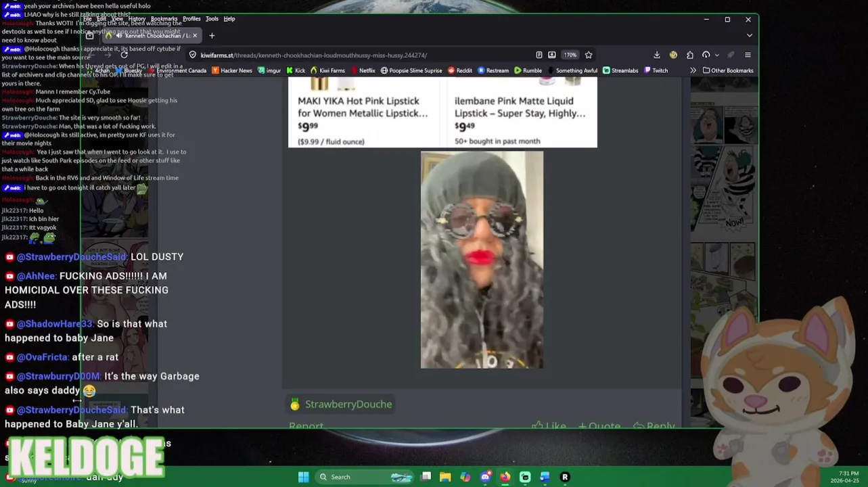The width and height of the screenshot is (868, 487).
Task: Open the Windows Start menu
Action: 304,477
